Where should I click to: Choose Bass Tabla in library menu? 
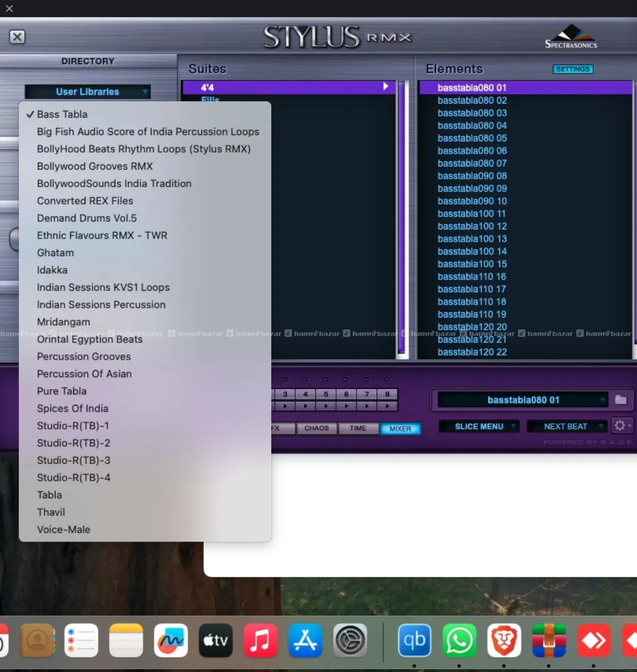pos(145,114)
